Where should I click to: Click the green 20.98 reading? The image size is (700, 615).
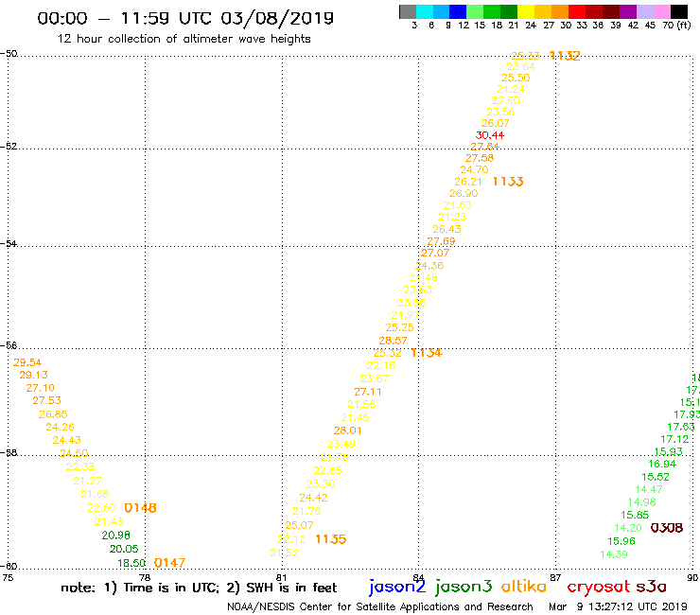(x=116, y=536)
